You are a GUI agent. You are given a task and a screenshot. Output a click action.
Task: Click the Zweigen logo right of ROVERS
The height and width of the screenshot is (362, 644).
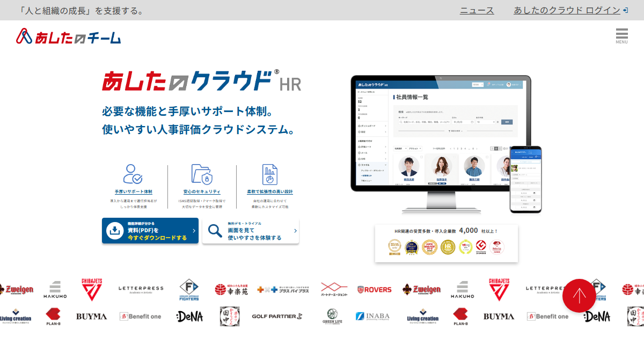point(421,290)
